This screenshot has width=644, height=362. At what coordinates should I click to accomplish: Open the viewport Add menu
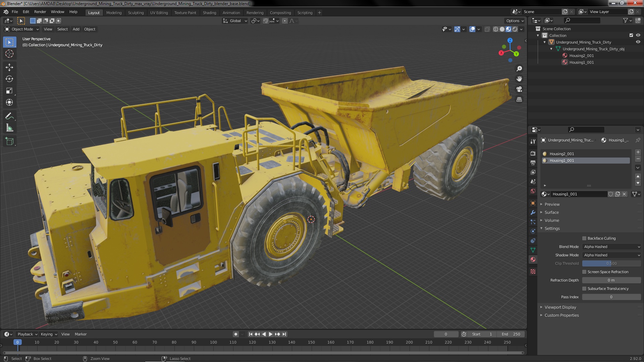point(76,29)
